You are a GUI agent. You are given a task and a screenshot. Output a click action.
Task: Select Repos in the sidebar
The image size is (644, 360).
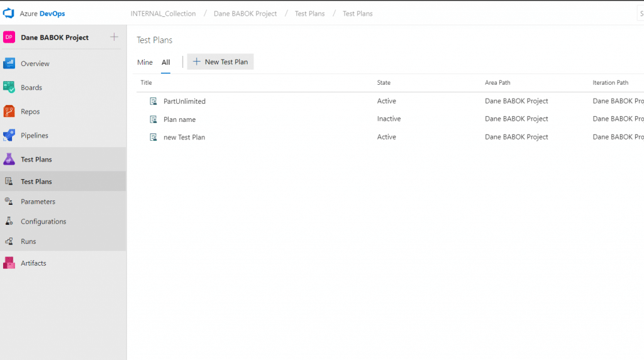point(30,111)
